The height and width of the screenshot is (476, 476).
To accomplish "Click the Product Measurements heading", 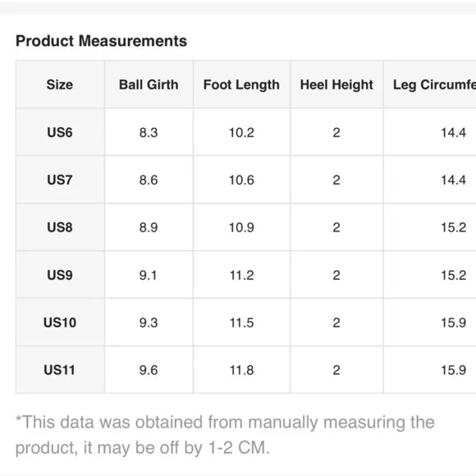I will pos(102,41).
